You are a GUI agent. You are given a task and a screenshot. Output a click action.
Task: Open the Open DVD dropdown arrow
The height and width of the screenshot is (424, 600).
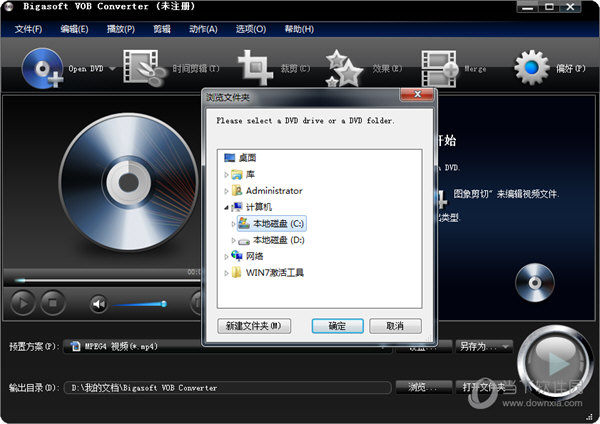pyautogui.click(x=112, y=69)
